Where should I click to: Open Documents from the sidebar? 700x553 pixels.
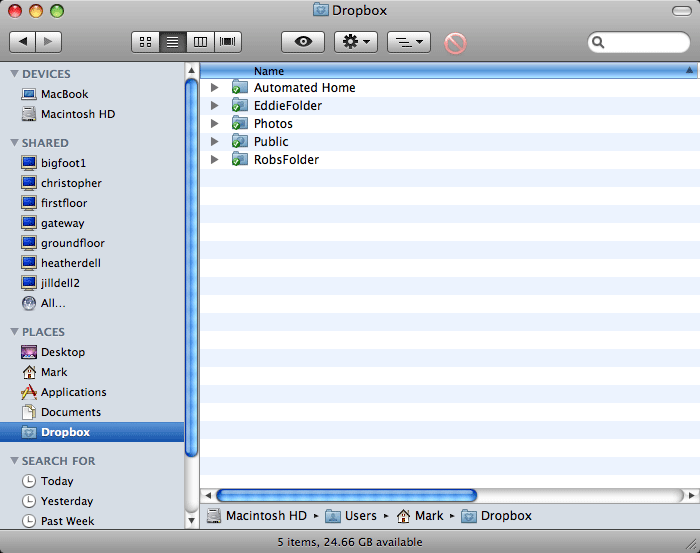coord(92,412)
